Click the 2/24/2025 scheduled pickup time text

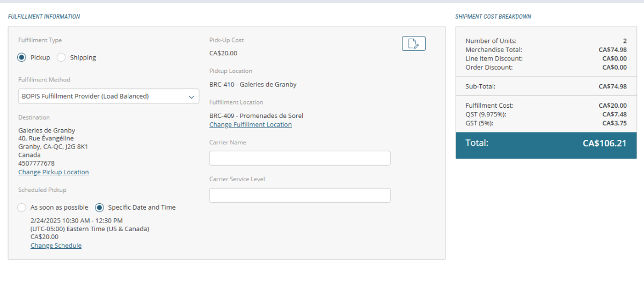(76, 220)
